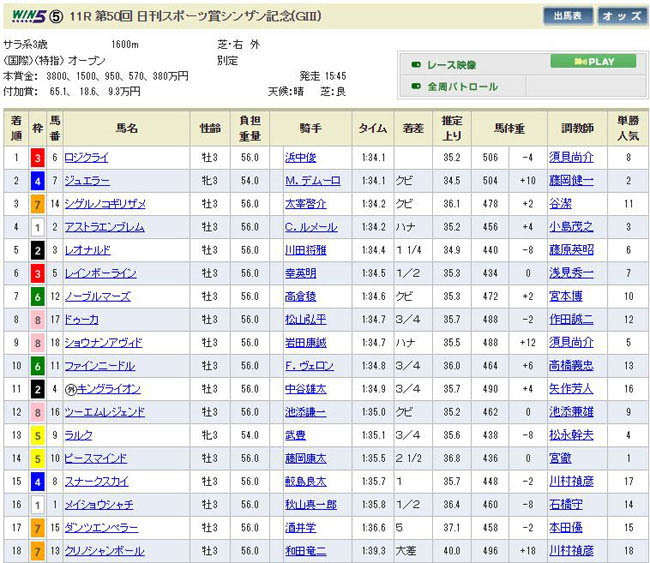Image resolution: width=650 pixels, height=563 pixels.
Task: Click the circled mark icon before キングライオン
Action: pos(71,389)
